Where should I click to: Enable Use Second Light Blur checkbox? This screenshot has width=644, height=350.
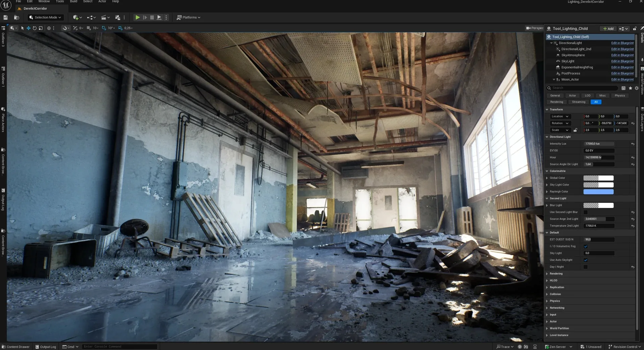(x=586, y=212)
